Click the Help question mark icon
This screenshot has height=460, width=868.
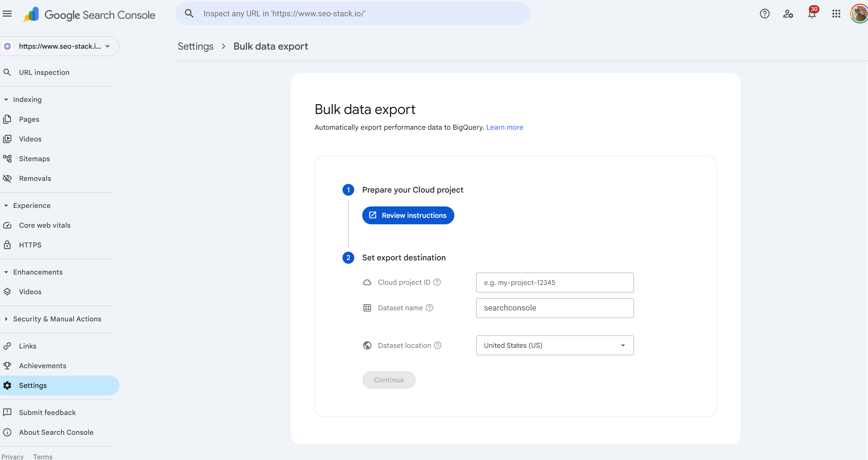[765, 14]
